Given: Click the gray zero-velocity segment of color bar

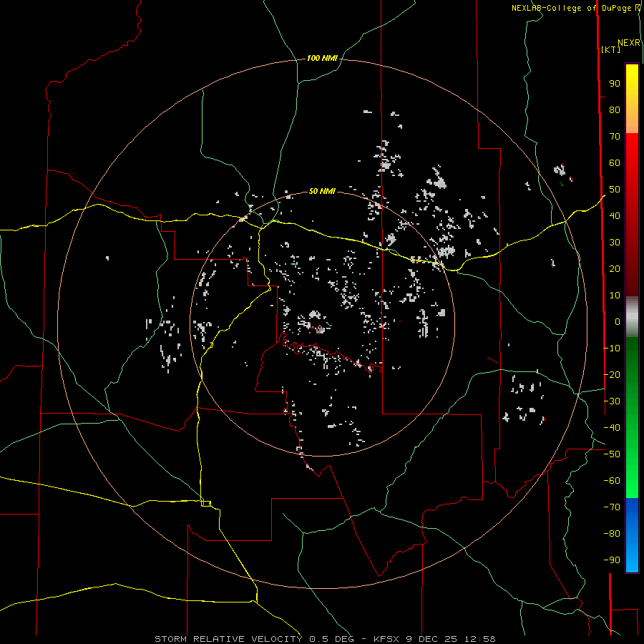Looking at the screenshot, I should point(632,317).
